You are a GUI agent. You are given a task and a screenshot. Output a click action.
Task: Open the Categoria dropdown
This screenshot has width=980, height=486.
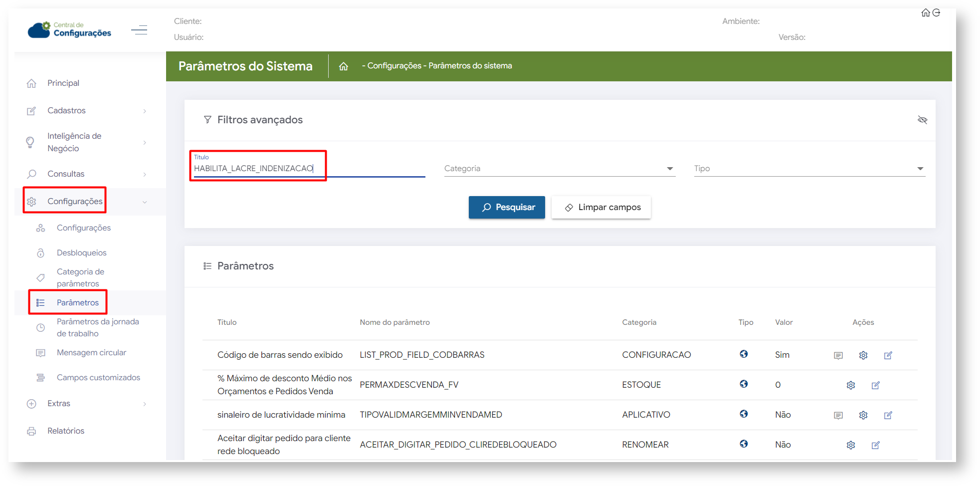(x=559, y=169)
